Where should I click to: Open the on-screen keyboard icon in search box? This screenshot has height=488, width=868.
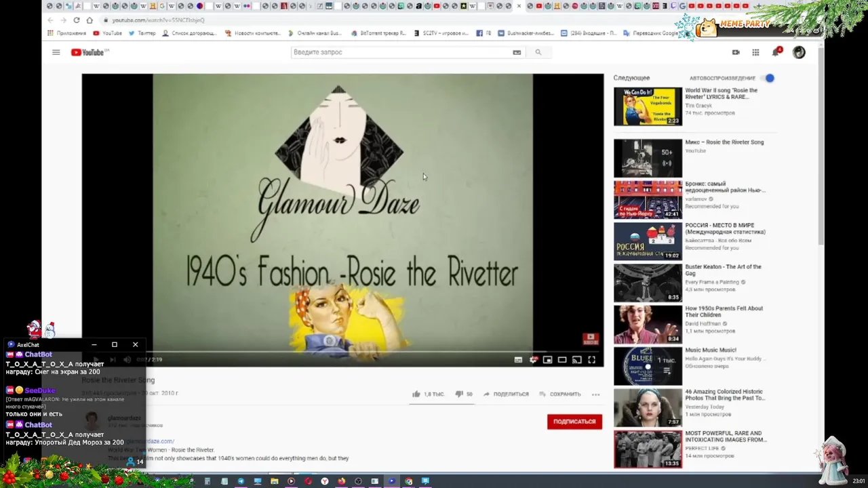[x=517, y=52]
